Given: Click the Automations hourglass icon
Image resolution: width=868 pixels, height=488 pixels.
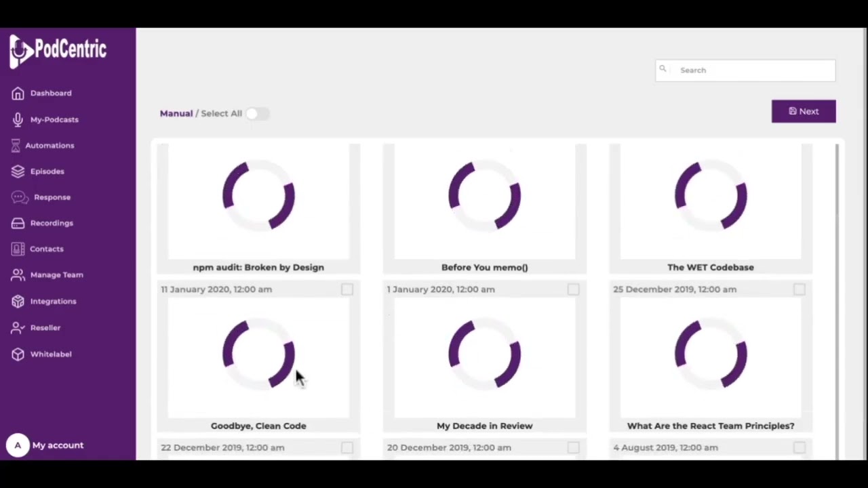Looking at the screenshot, I should pyautogui.click(x=16, y=146).
